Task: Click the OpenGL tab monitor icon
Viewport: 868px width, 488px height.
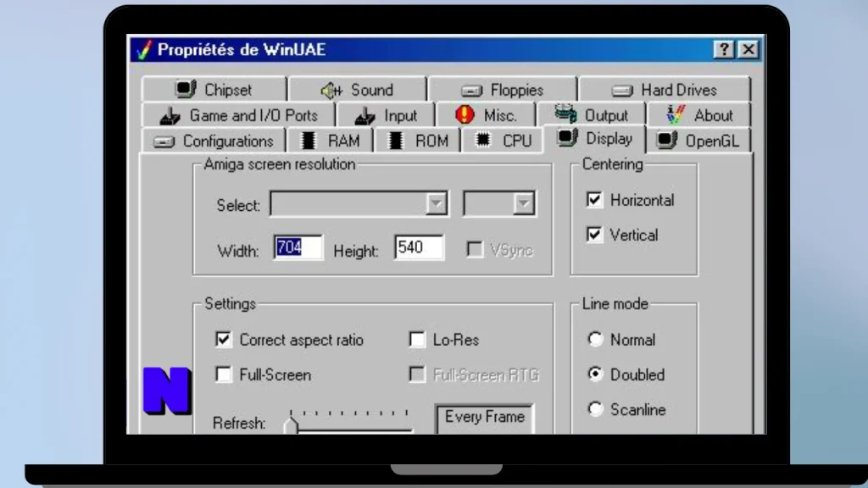Action: 667,140
